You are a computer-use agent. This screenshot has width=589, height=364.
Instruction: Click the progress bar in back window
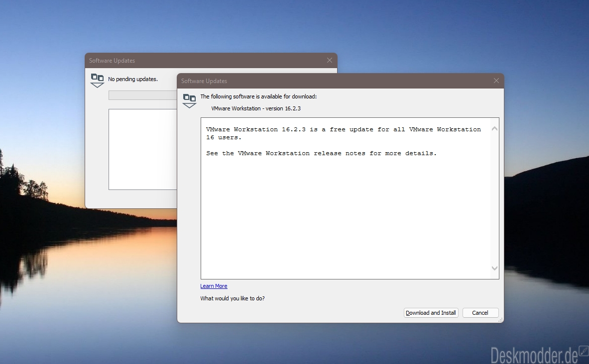(x=143, y=95)
